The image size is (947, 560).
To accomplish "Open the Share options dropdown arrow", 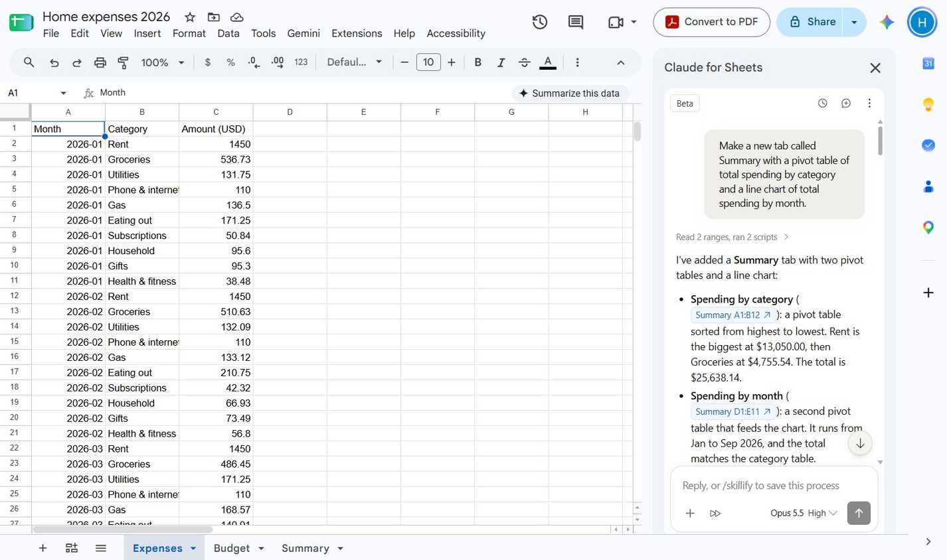I will click(854, 22).
